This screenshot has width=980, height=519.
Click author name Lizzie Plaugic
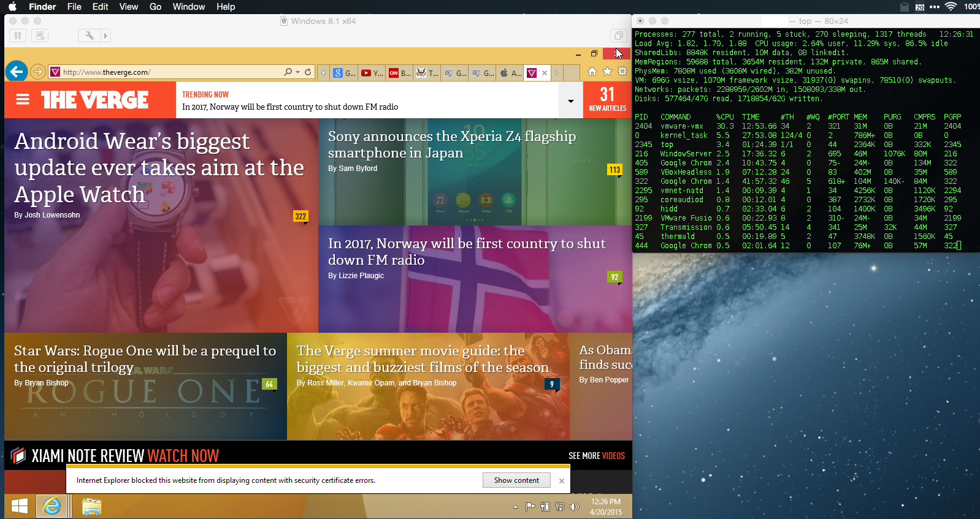[x=361, y=276]
